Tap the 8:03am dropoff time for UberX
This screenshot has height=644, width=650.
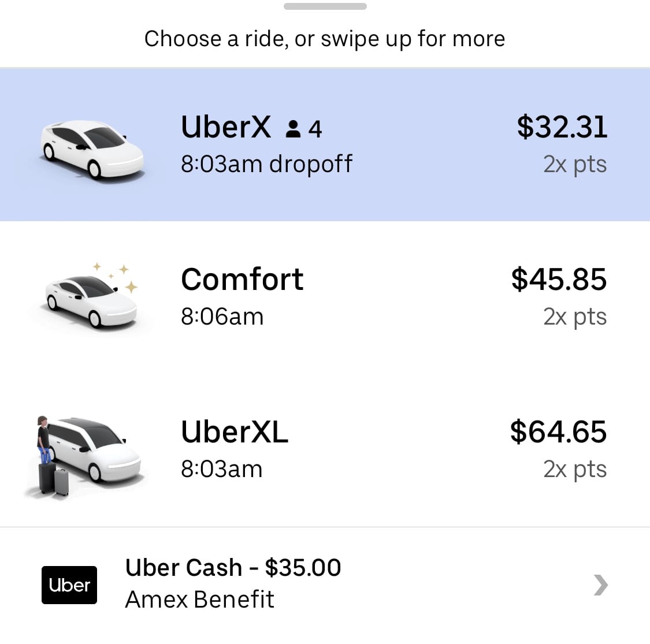coord(266,165)
